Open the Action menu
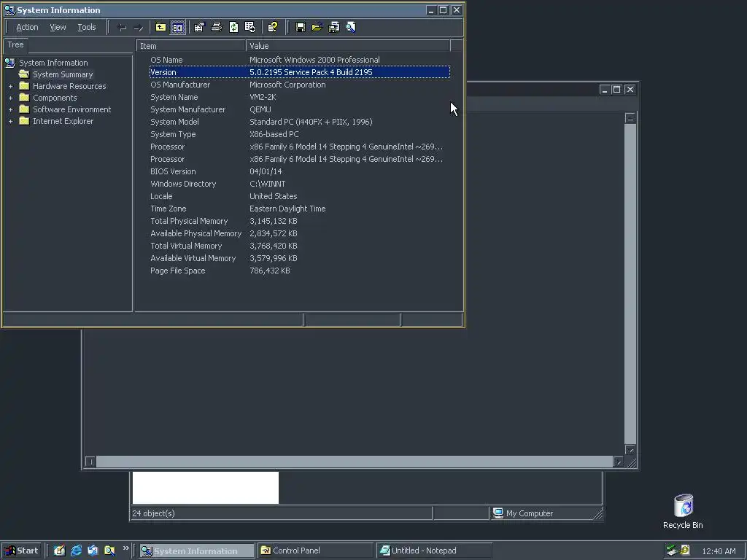The height and width of the screenshot is (560, 747). (x=27, y=27)
